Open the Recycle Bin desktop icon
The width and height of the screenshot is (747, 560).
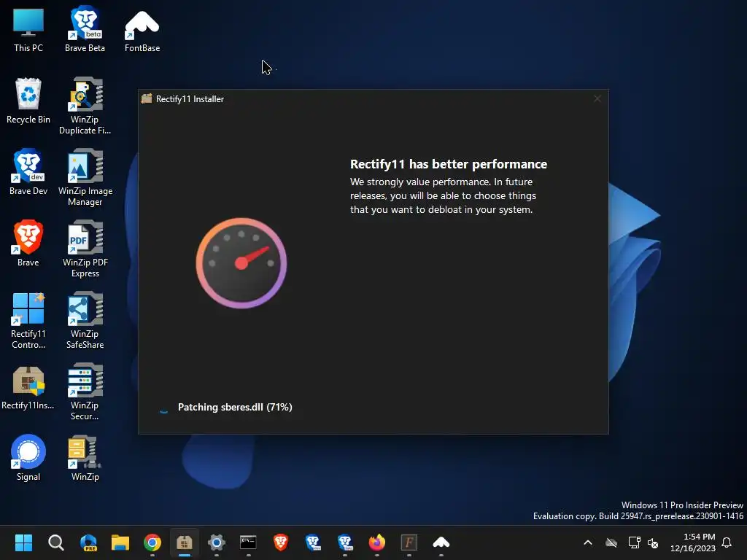pos(28,101)
